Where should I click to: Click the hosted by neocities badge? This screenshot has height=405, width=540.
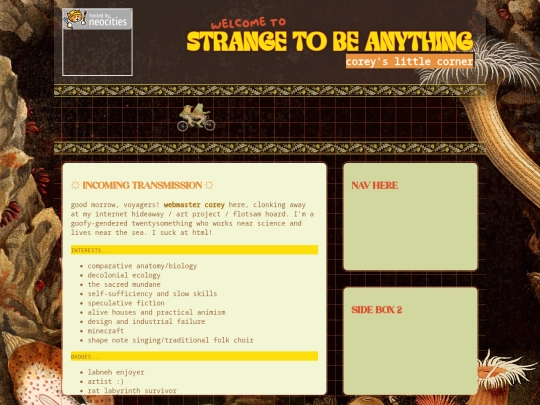point(97,19)
